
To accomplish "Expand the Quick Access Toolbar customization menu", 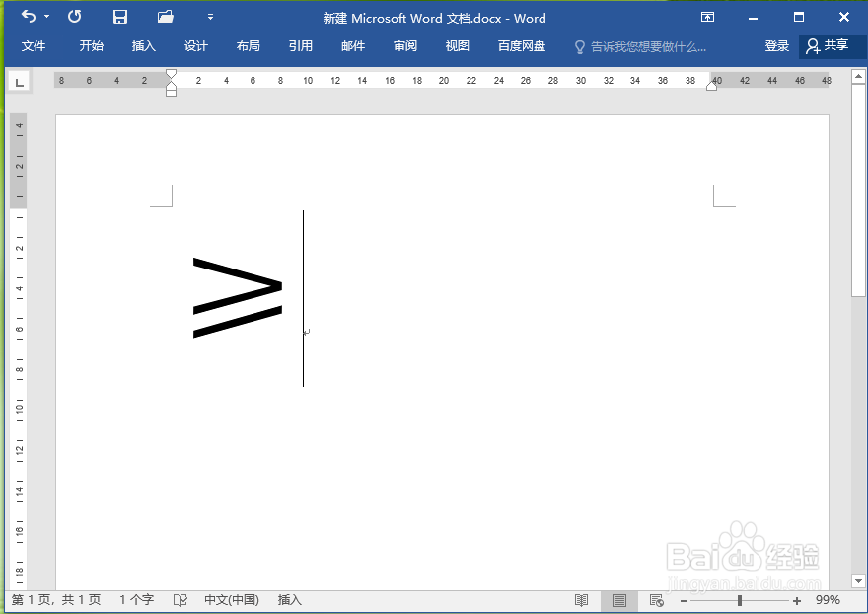I will (x=209, y=17).
